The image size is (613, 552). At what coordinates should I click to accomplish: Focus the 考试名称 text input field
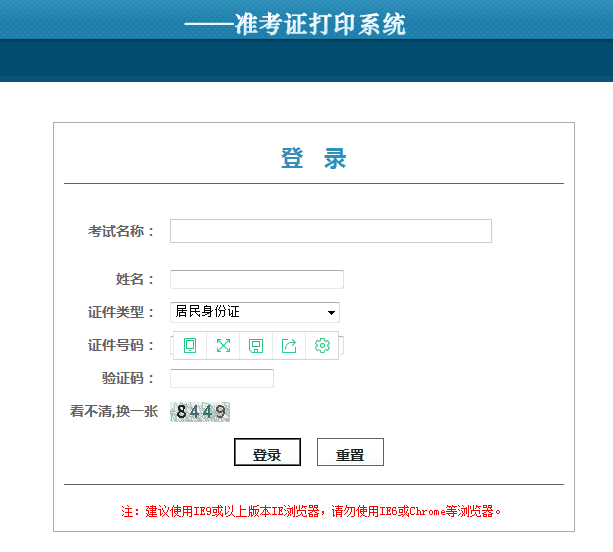[330, 231]
